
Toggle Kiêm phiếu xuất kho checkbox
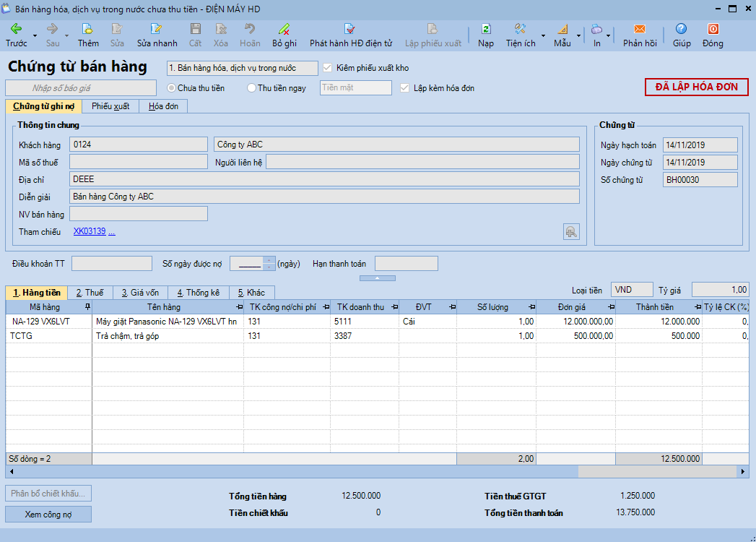(x=327, y=67)
